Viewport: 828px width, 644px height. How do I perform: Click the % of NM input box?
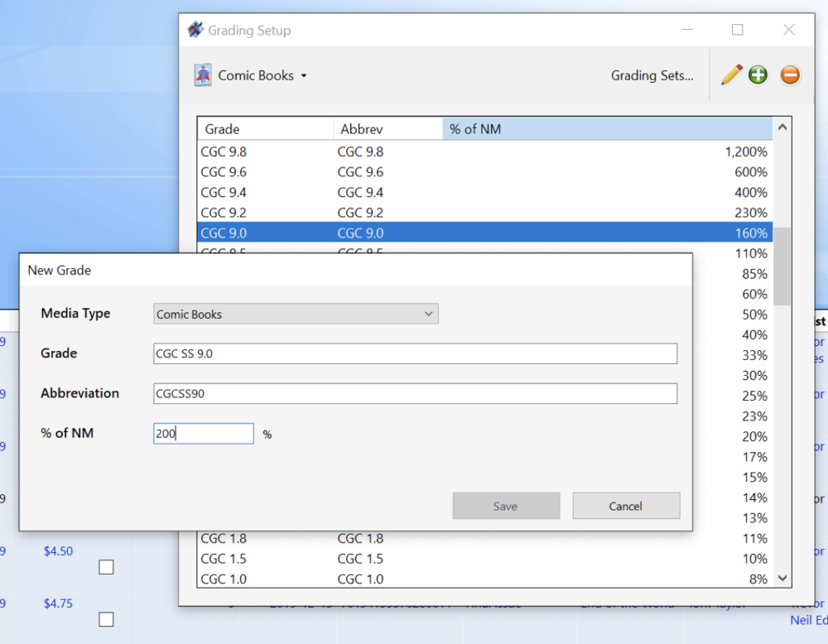(204, 433)
